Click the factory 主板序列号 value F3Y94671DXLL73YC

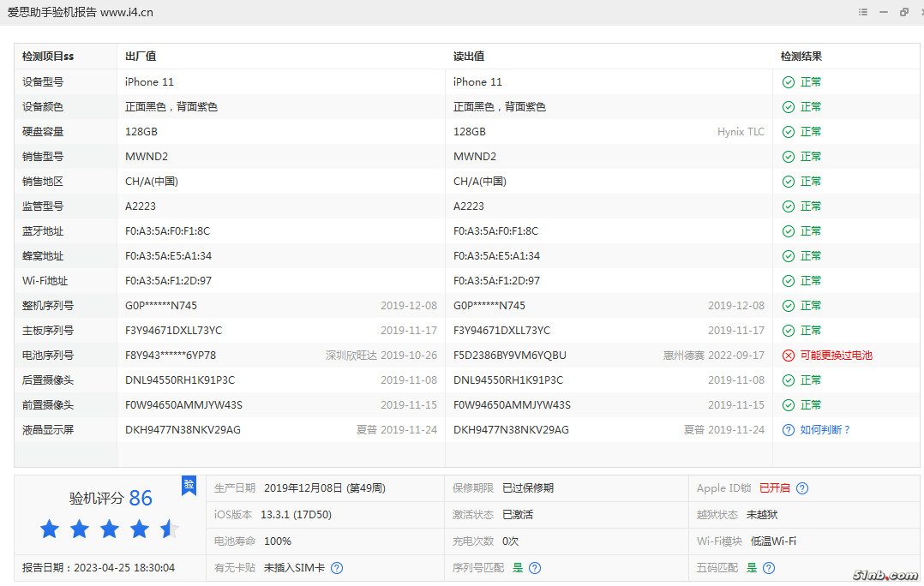(173, 331)
